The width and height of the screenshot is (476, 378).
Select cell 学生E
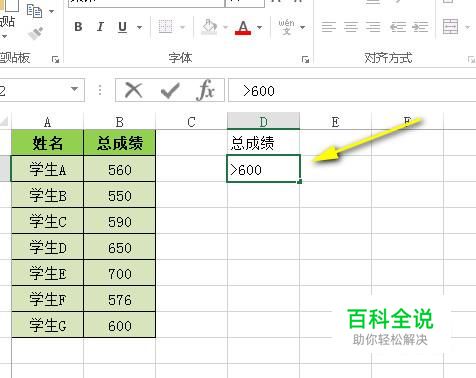coord(47,273)
